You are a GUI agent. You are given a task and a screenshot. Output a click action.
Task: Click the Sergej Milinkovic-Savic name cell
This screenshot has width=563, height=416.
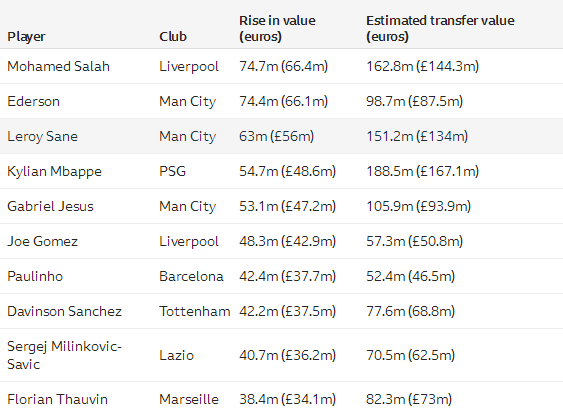pyautogui.click(x=64, y=355)
